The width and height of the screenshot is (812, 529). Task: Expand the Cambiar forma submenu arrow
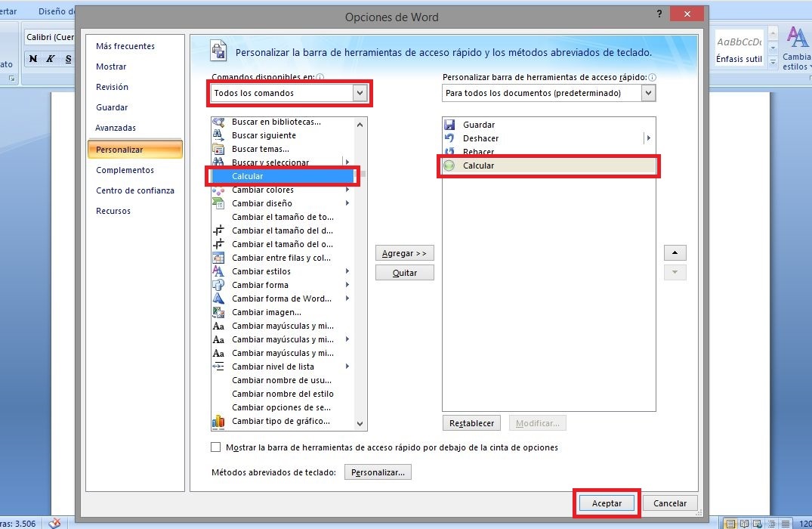click(x=347, y=284)
